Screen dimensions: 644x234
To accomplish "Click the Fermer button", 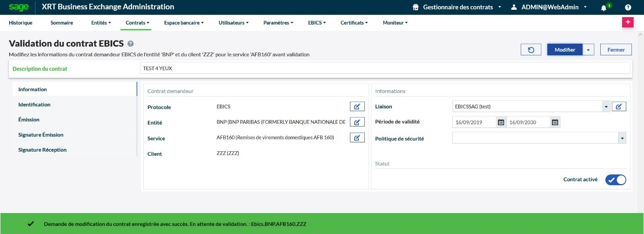I will (x=616, y=50).
